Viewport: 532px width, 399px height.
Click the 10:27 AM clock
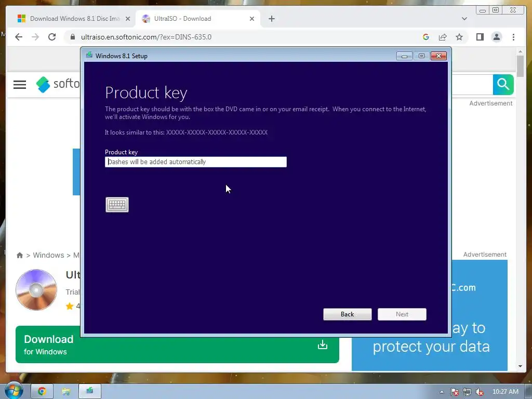[505, 392]
